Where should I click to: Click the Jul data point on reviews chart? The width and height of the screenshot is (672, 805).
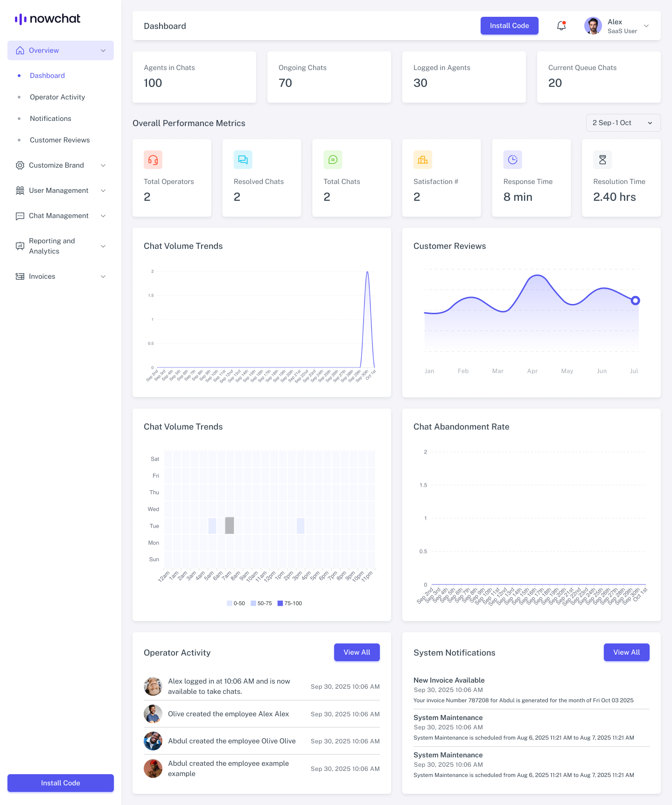pyautogui.click(x=635, y=301)
